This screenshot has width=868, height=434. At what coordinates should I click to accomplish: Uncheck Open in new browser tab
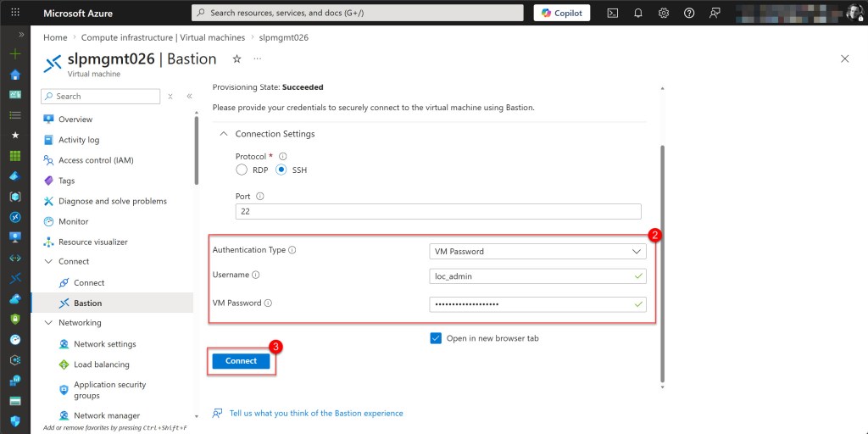436,338
